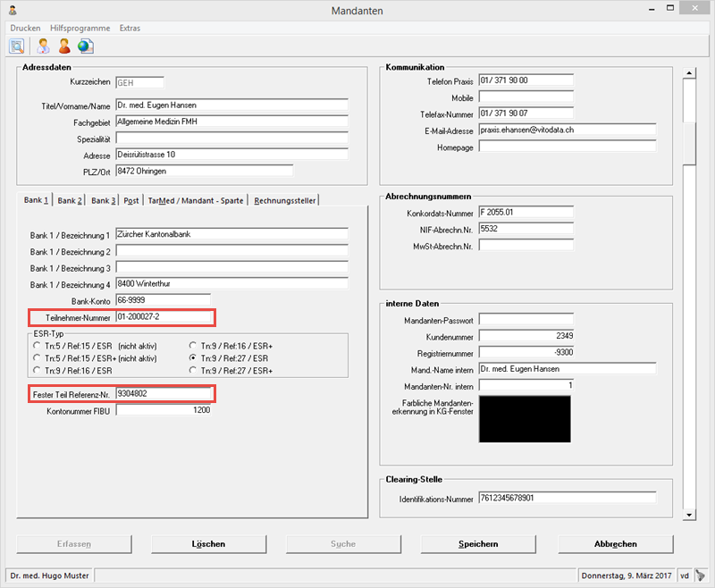Click the empty Mobile field
715x588 pixels.
click(x=526, y=97)
